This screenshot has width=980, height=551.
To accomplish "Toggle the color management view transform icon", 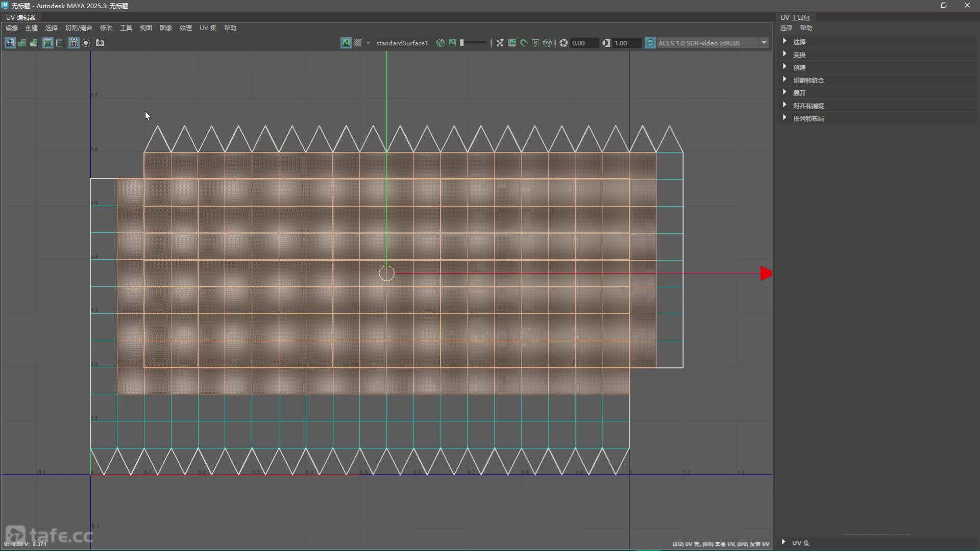I will (650, 43).
